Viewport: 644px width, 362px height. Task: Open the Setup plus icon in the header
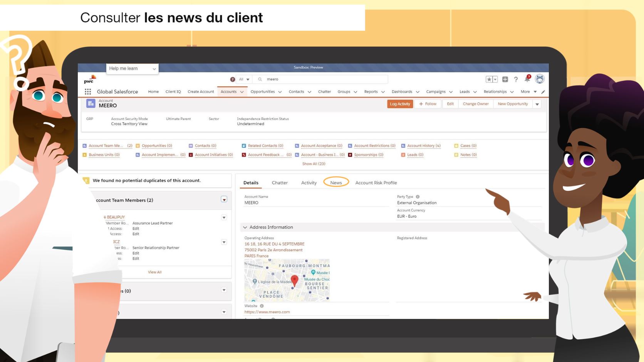505,79
